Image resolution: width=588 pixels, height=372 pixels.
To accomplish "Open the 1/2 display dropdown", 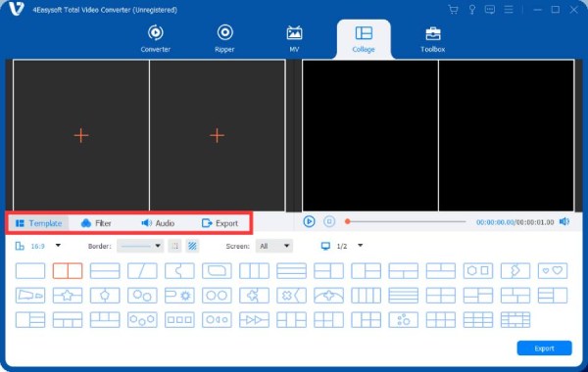I will click(342, 246).
